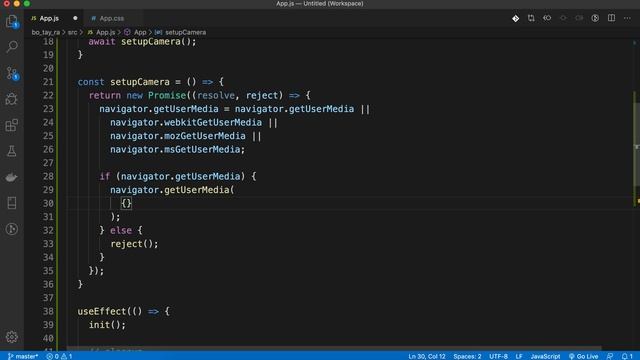
Task: Click the circled play icon in editor toolbar
Action: click(x=595, y=18)
